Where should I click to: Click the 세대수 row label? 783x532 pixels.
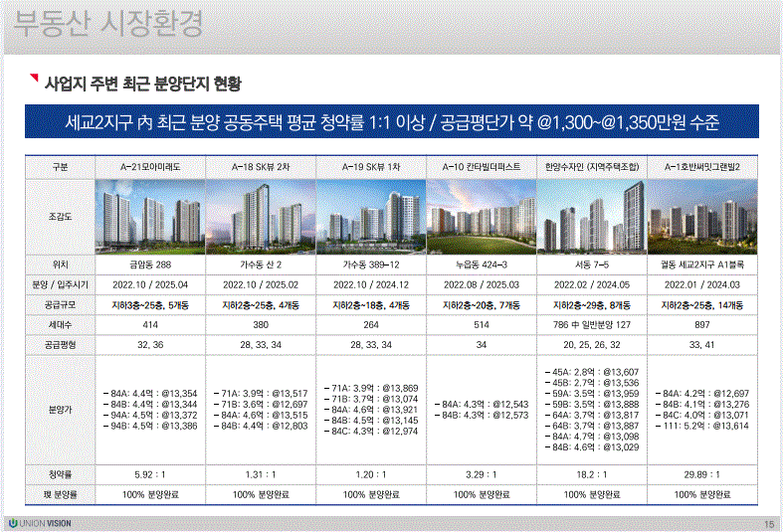[x=61, y=325]
